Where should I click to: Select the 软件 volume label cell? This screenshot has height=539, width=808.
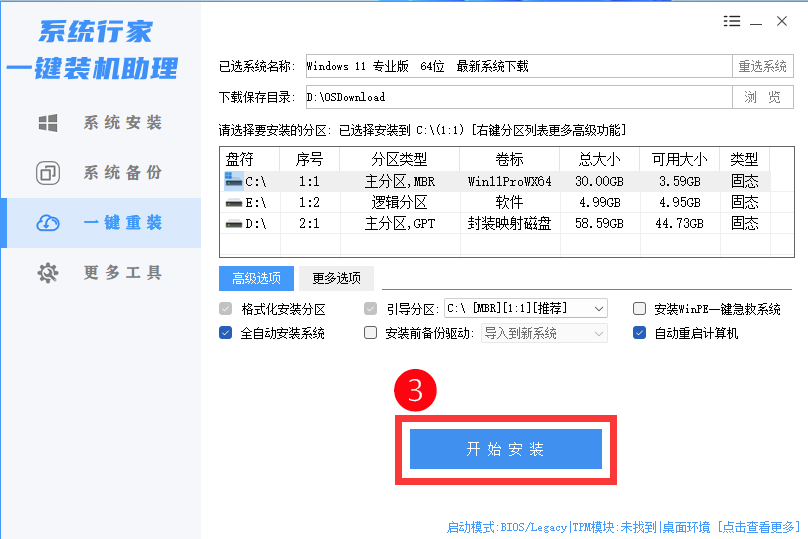click(510, 203)
